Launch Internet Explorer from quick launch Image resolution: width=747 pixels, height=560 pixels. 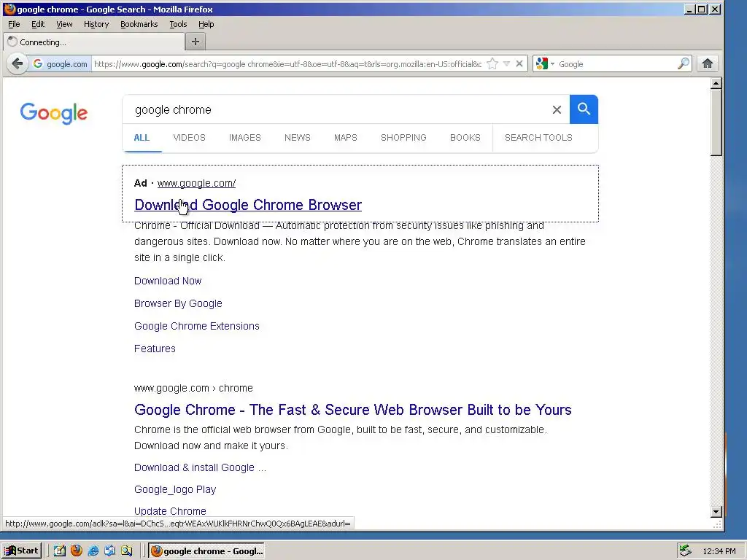pyautogui.click(x=93, y=551)
